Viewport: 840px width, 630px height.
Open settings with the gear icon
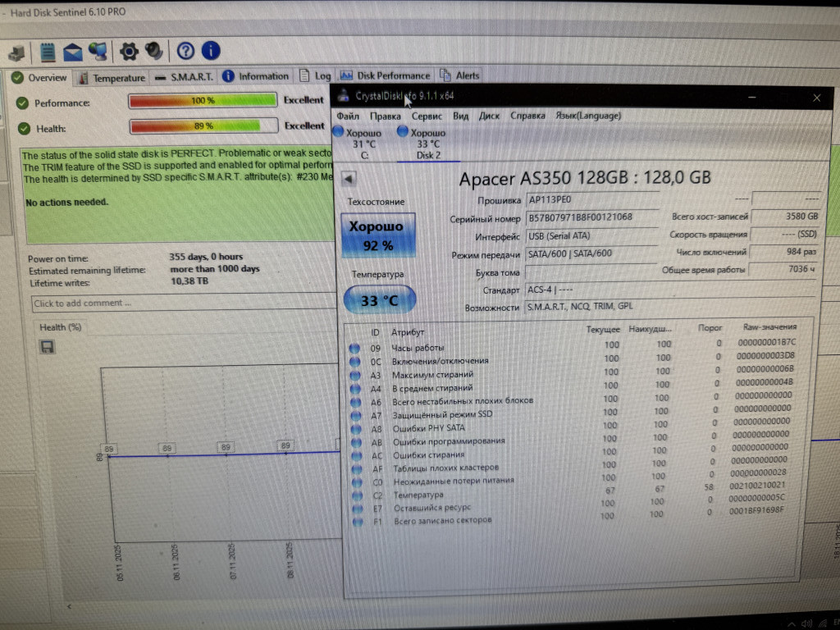(x=129, y=52)
